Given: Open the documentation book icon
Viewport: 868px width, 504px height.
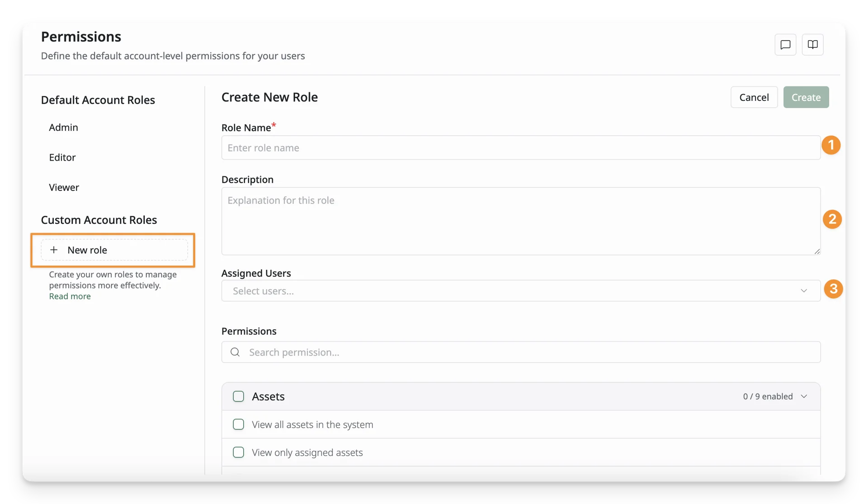Looking at the screenshot, I should point(812,44).
